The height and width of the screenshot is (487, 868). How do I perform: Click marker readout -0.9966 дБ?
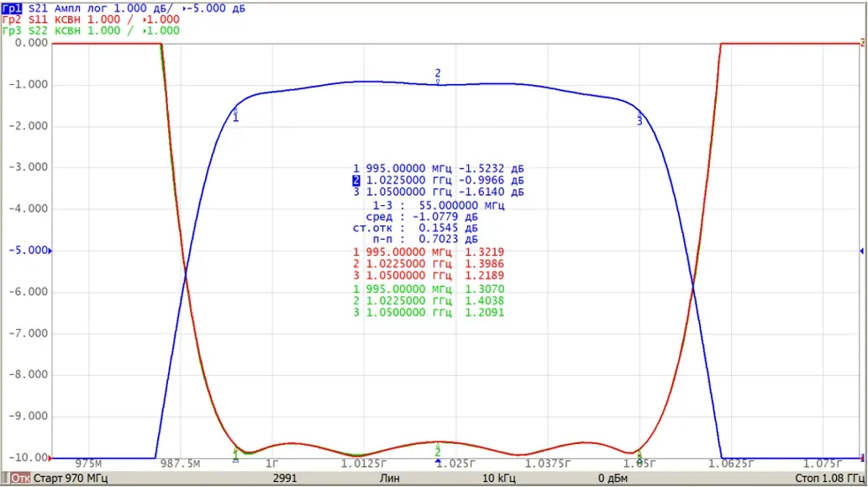[x=491, y=181]
